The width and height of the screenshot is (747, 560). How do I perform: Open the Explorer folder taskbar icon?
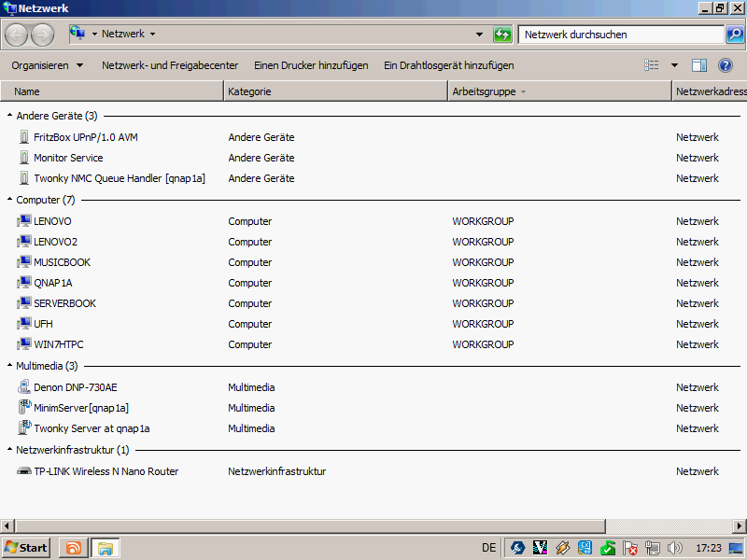[x=105, y=548]
